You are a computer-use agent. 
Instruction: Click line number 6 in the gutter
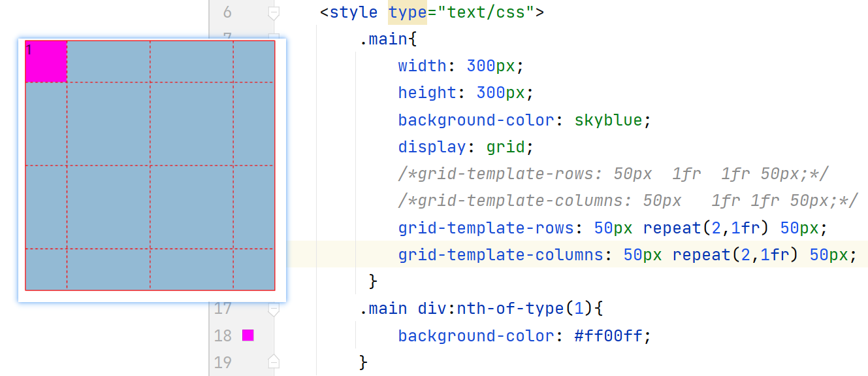click(227, 12)
